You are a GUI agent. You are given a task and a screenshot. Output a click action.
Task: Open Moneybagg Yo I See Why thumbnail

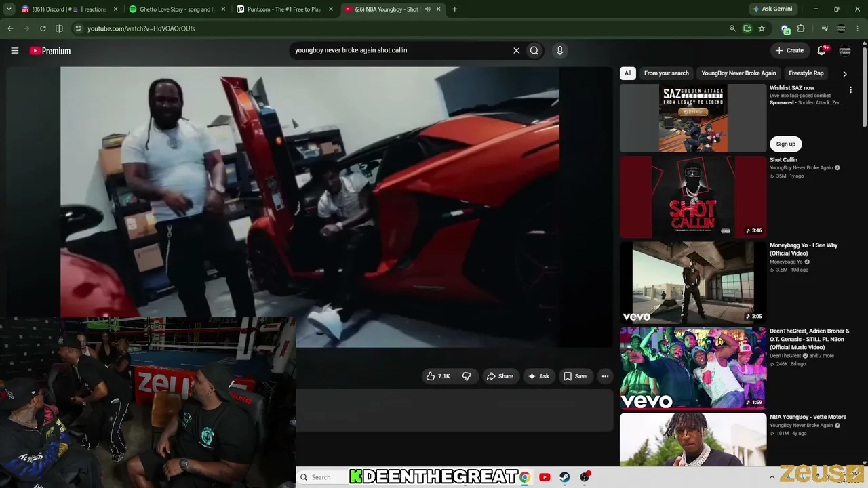pyautogui.click(x=693, y=282)
